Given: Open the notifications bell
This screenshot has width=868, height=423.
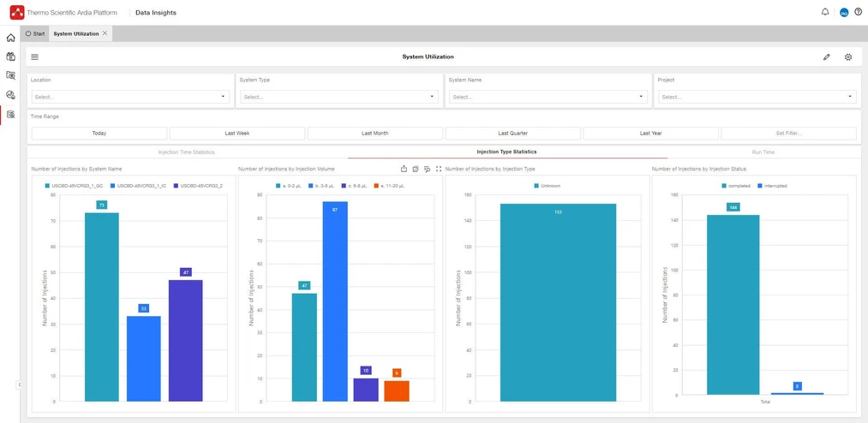Looking at the screenshot, I should 825,12.
